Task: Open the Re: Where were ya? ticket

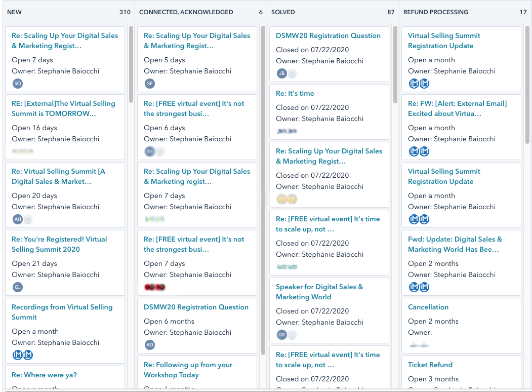Action: click(x=44, y=375)
